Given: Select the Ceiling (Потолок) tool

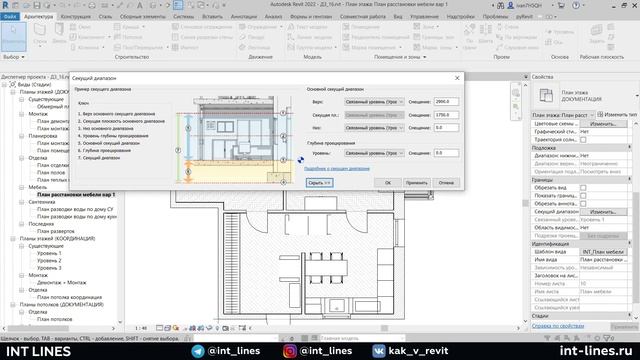Looking at the screenshot, I should pos(128,37).
